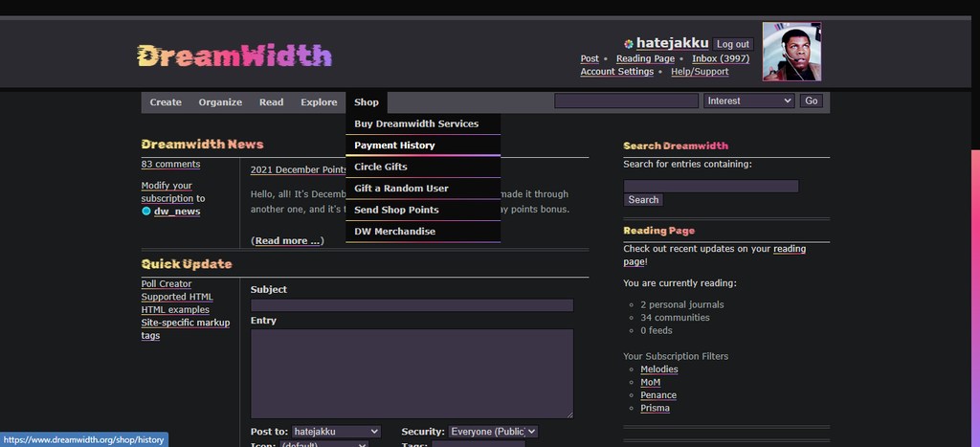Open the Post link in header
The height and width of the screenshot is (447, 980).
pos(590,58)
